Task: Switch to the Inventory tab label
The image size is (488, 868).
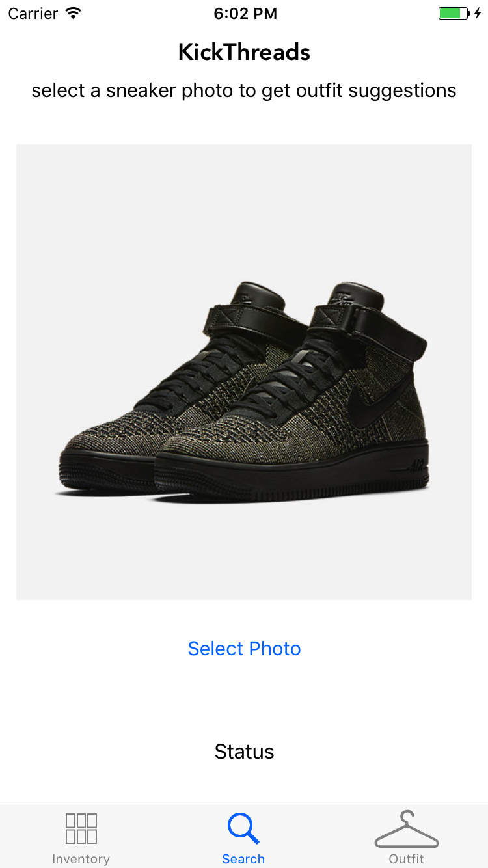Action: tap(81, 859)
